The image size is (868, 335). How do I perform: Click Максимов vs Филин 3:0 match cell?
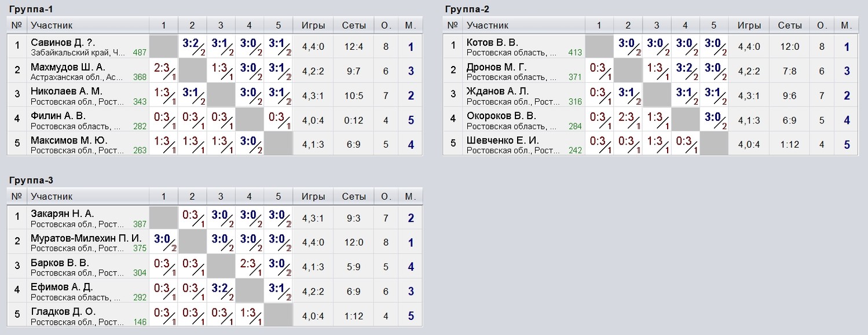coord(249,144)
